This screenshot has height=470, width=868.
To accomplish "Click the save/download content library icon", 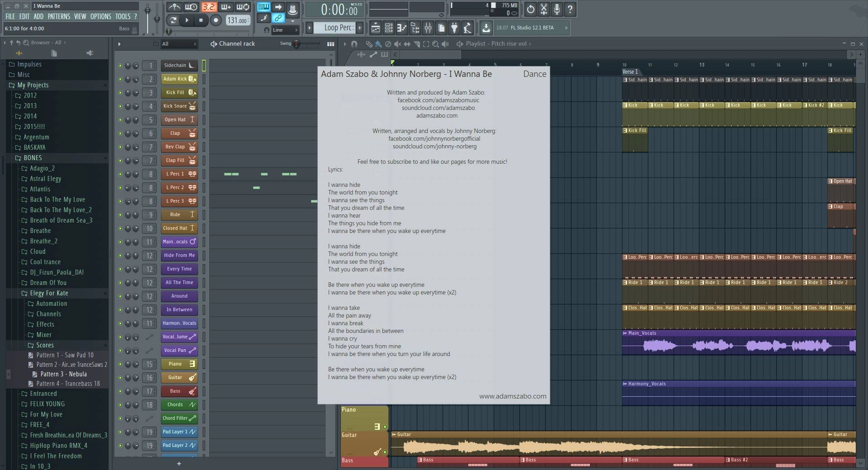I will [486, 28].
